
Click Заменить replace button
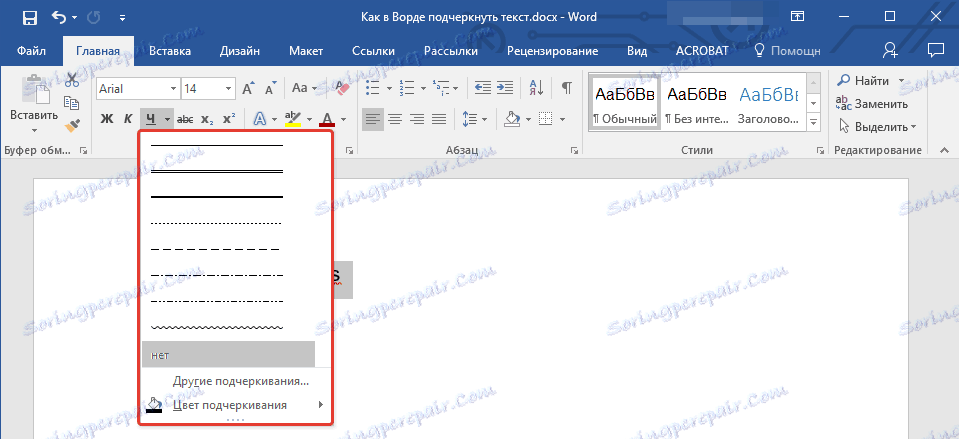(x=872, y=103)
